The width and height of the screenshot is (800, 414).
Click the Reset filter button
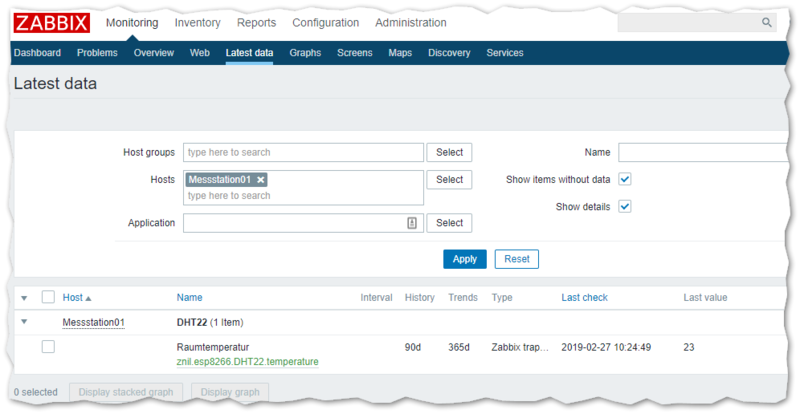point(516,259)
